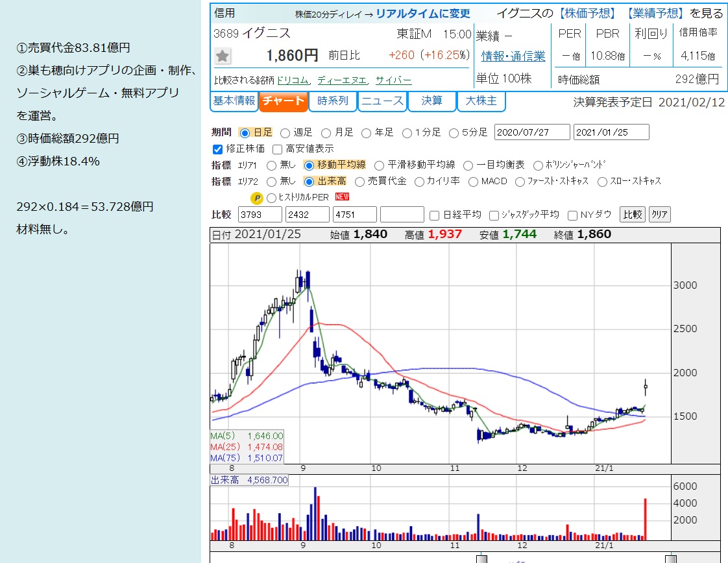Click the start date field 2020/07/27
728x563 pixels.
click(532, 132)
